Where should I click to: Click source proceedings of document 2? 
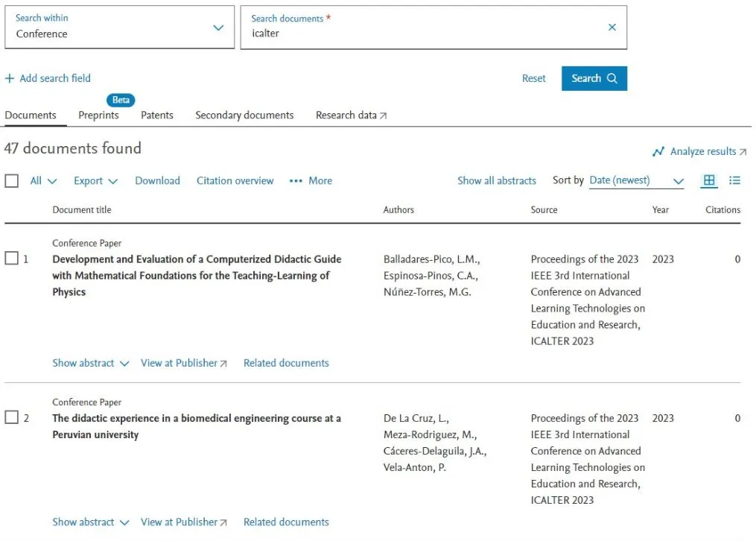(588, 459)
